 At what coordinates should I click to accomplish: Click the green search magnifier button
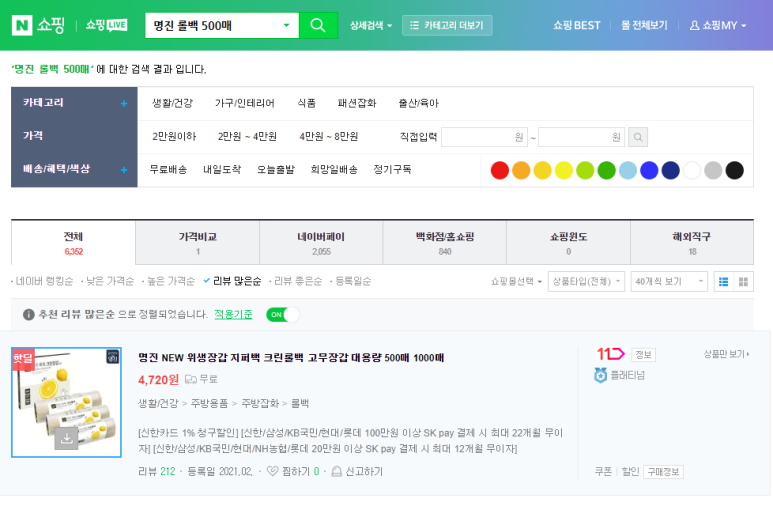point(318,25)
